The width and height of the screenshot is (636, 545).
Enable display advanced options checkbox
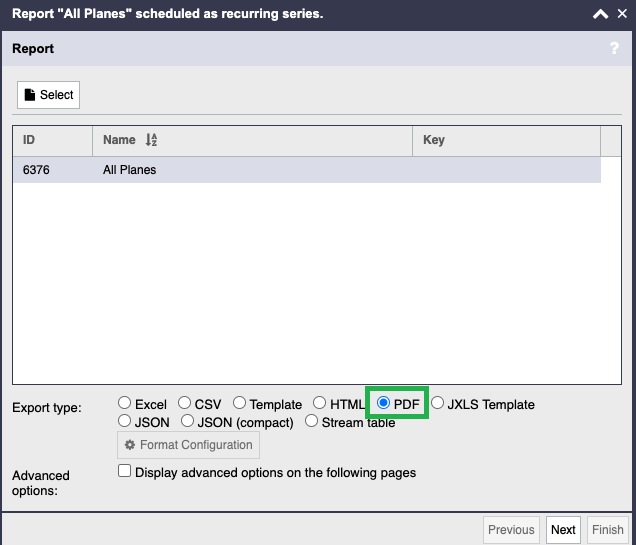(x=124, y=471)
